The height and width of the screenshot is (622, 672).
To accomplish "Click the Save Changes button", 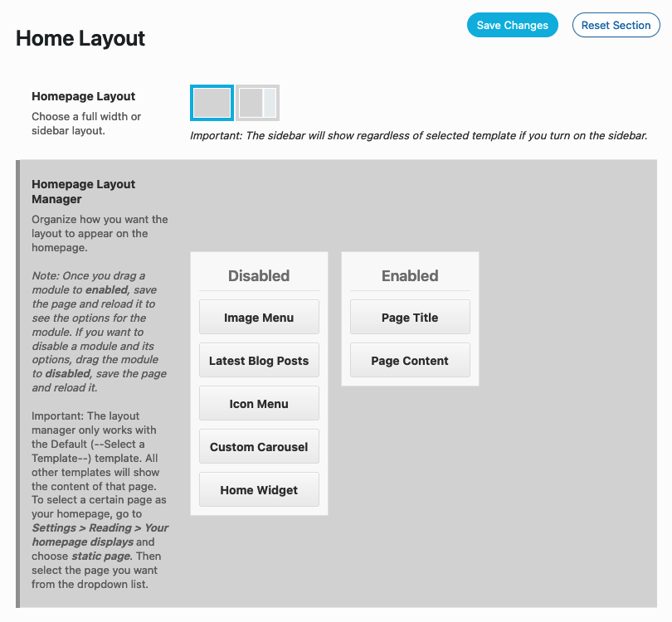I will pyautogui.click(x=512, y=25).
